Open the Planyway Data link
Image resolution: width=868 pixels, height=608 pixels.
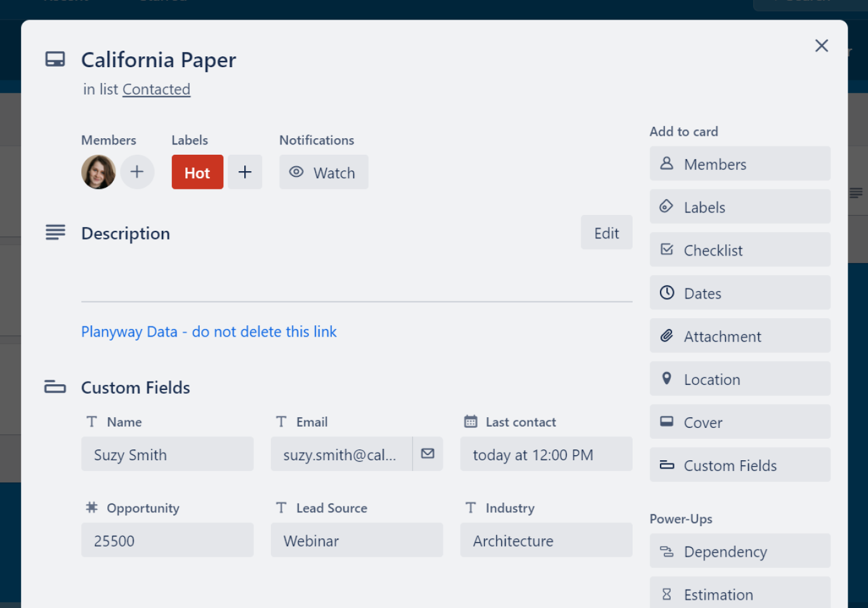[209, 332]
